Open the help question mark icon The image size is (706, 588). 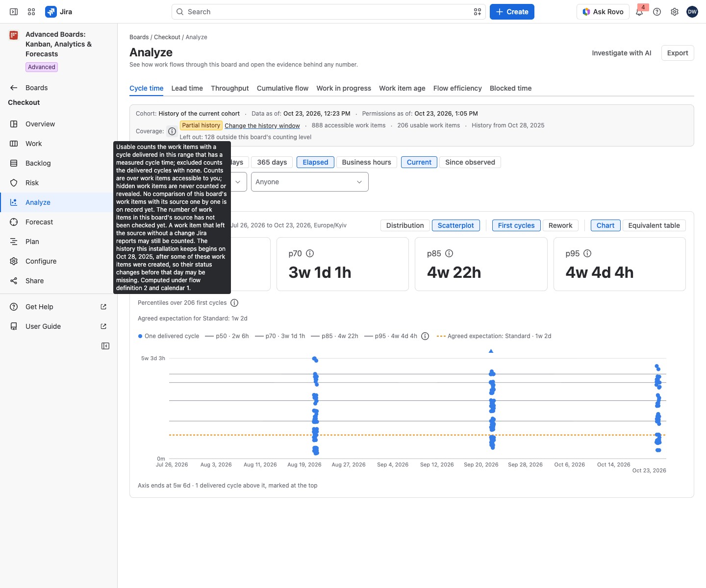click(x=657, y=12)
